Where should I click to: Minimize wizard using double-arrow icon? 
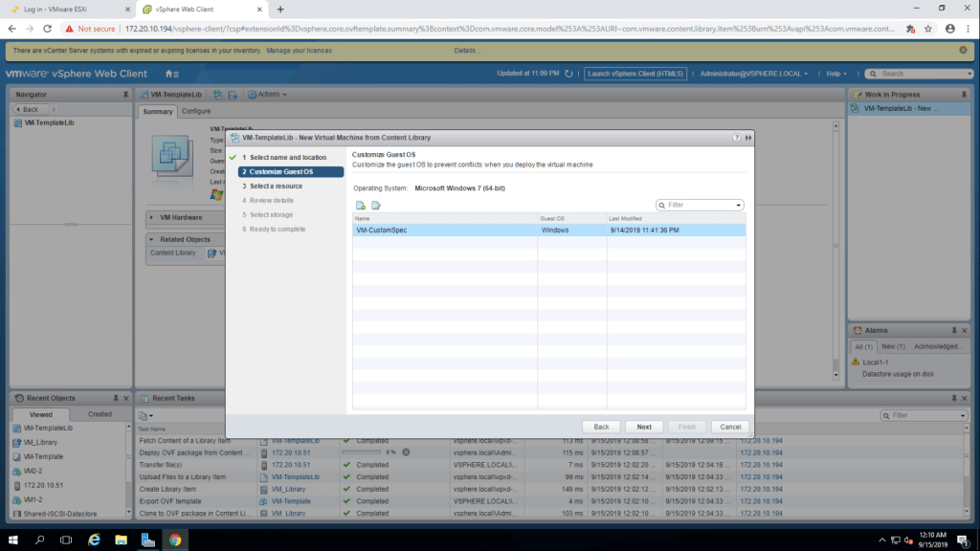pyautogui.click(x=747, y=138)
